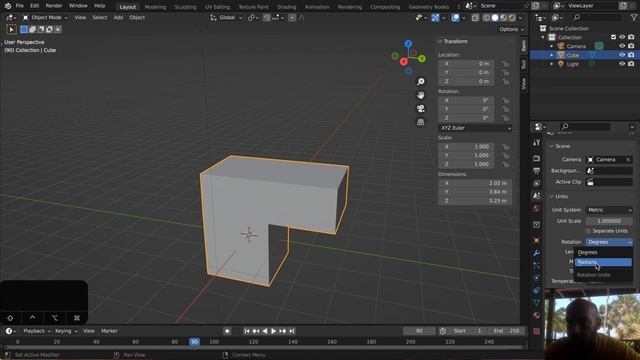Open the View Layer properties tab icon
The image size is (640, 360).
(536, 183)
